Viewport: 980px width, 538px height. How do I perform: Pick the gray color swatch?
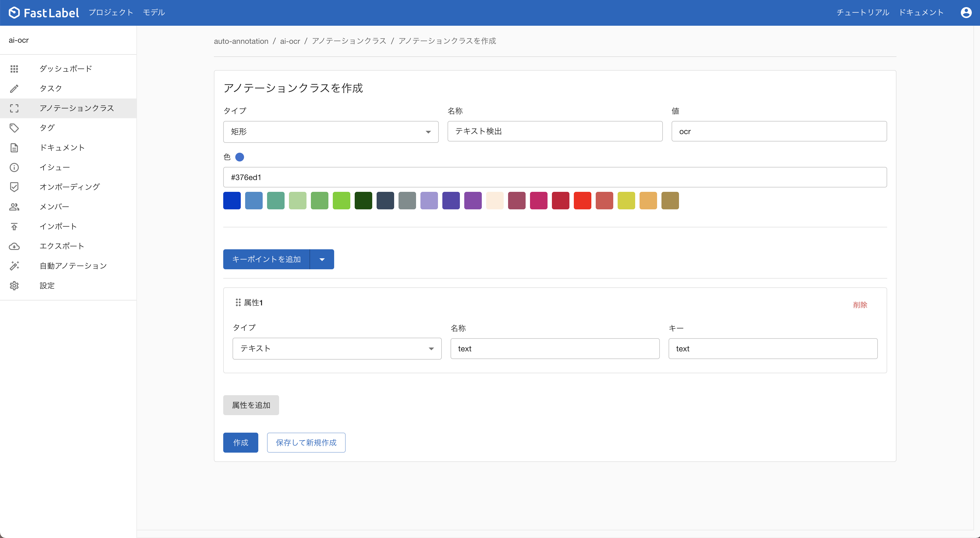click(x=407, y=201)
